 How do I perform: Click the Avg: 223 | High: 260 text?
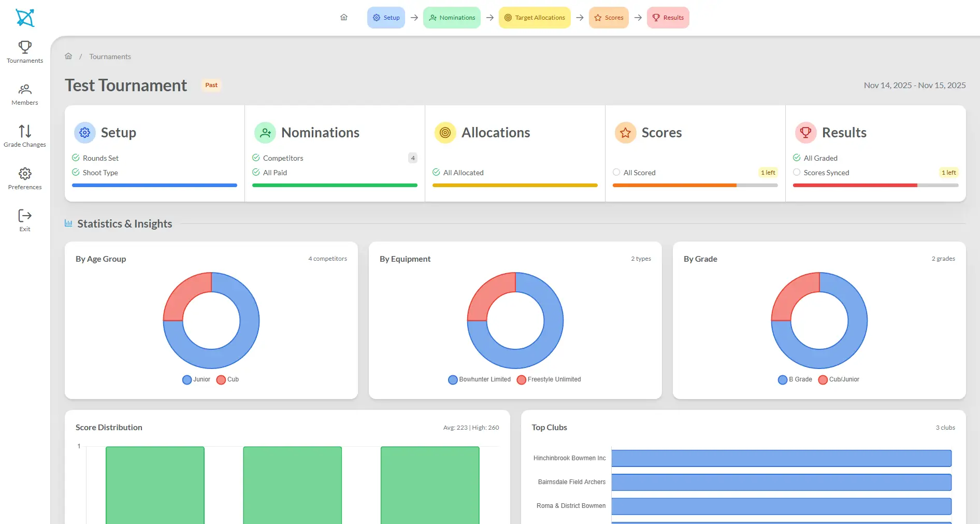[471, 428]
